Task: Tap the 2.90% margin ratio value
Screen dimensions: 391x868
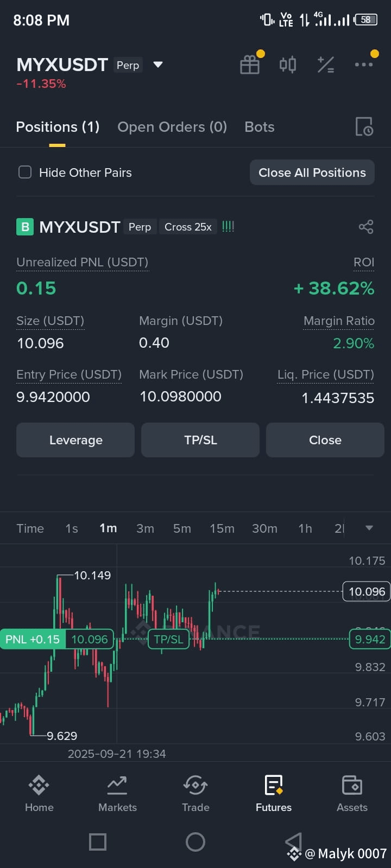Action: [x=354, y=343]
